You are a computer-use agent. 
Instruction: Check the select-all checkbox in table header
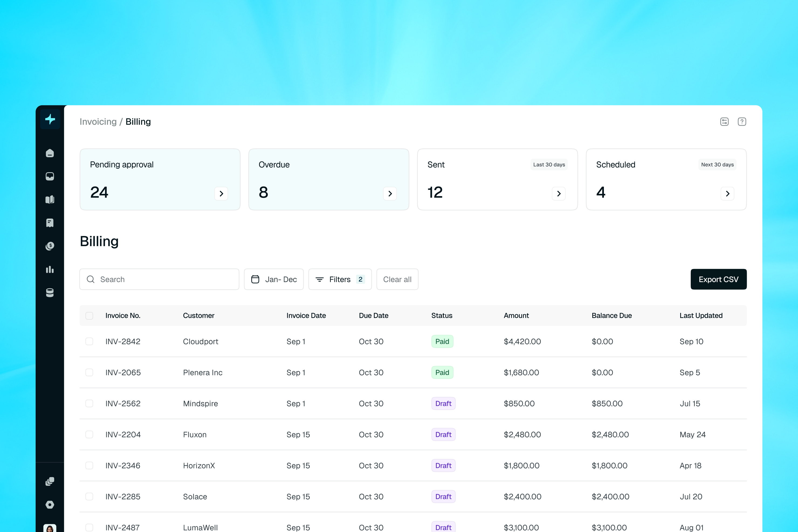pos(90,316)
